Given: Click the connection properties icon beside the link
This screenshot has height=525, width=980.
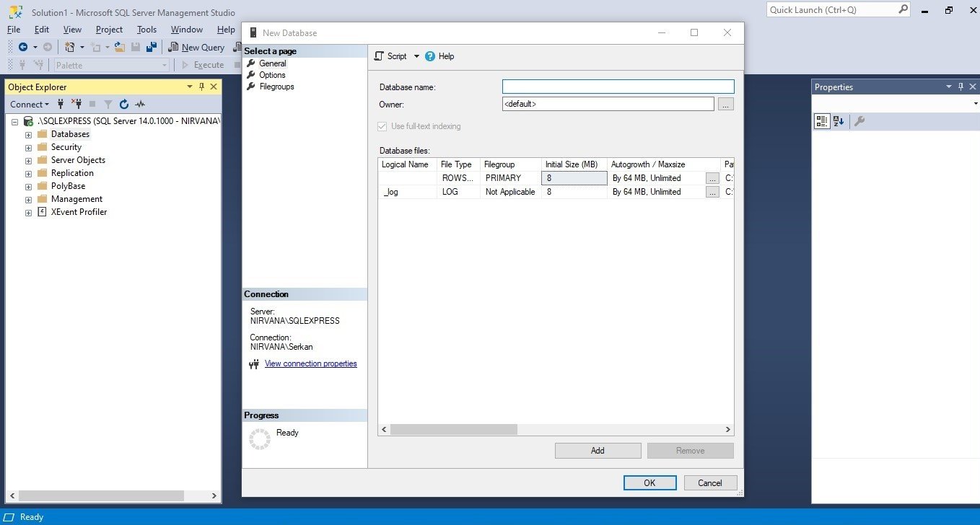Looking at the screenshot, I should coord(253,364).
